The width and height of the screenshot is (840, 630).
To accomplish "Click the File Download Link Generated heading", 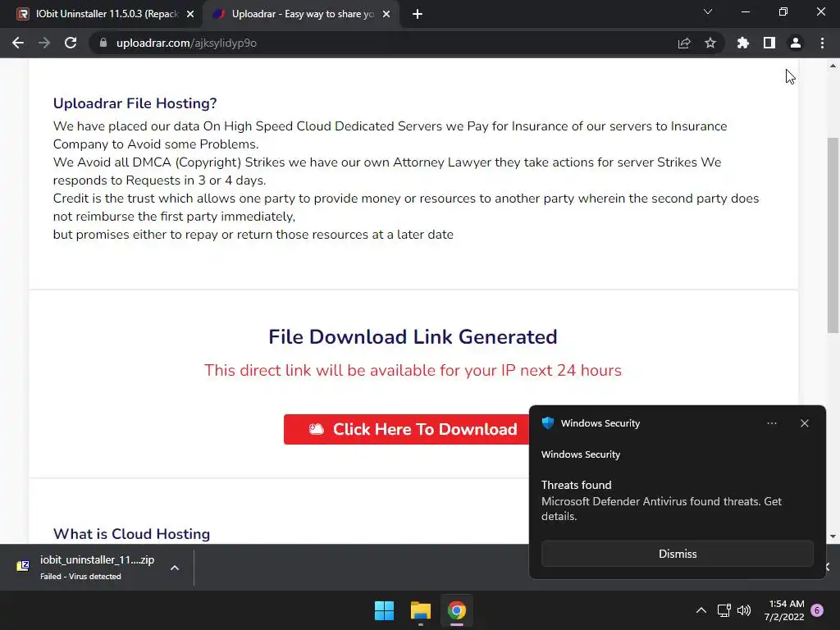I will tap(413, 337).
